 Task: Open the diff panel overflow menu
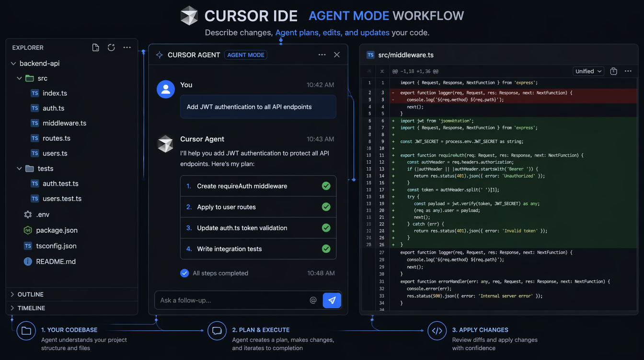coord(628,71)
